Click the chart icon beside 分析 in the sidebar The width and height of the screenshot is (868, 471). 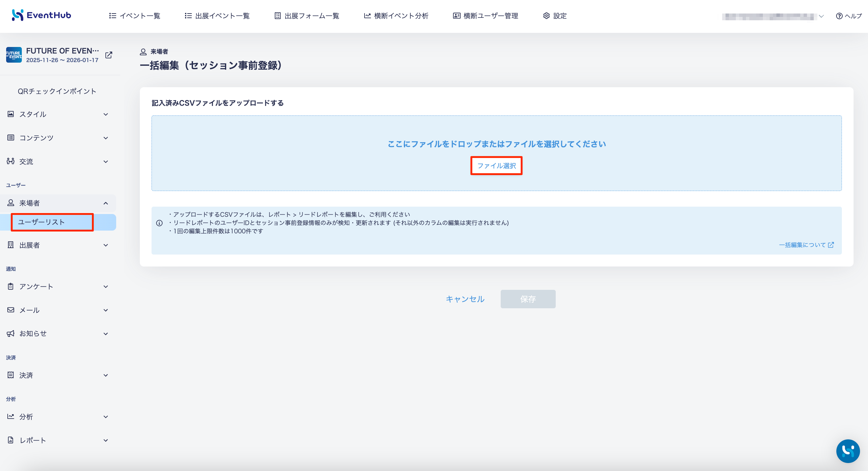pyautogui.click(x=11, y=416)
